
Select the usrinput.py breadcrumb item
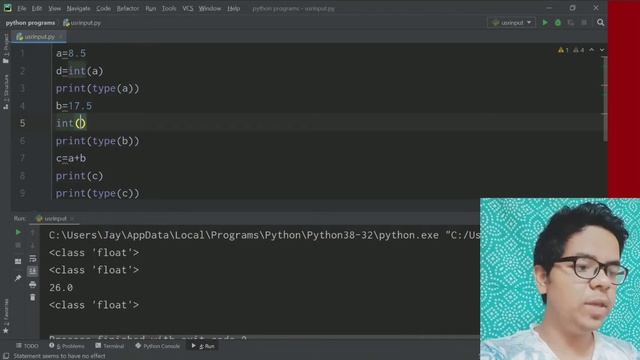tap(82, 23)
